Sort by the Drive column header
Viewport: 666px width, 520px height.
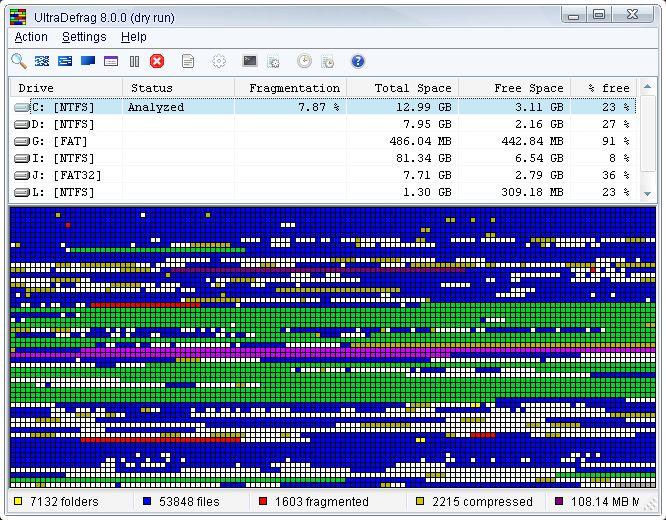(x=66, y=88)
